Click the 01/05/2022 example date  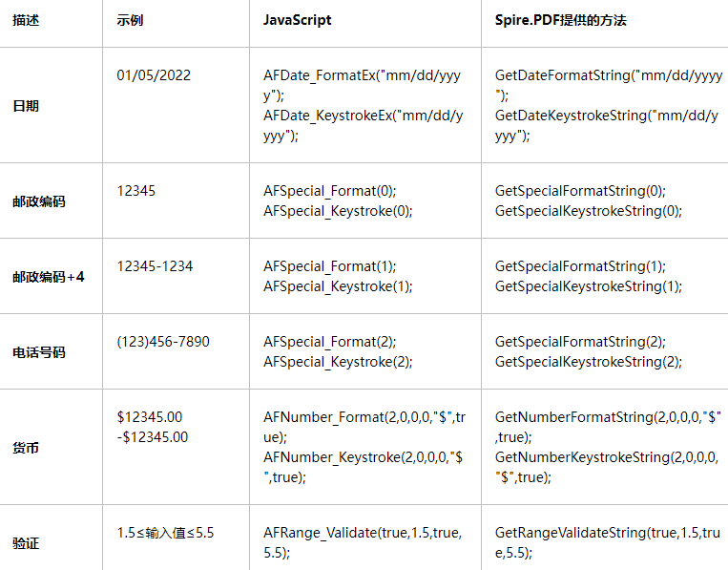(x=154, y=75)
